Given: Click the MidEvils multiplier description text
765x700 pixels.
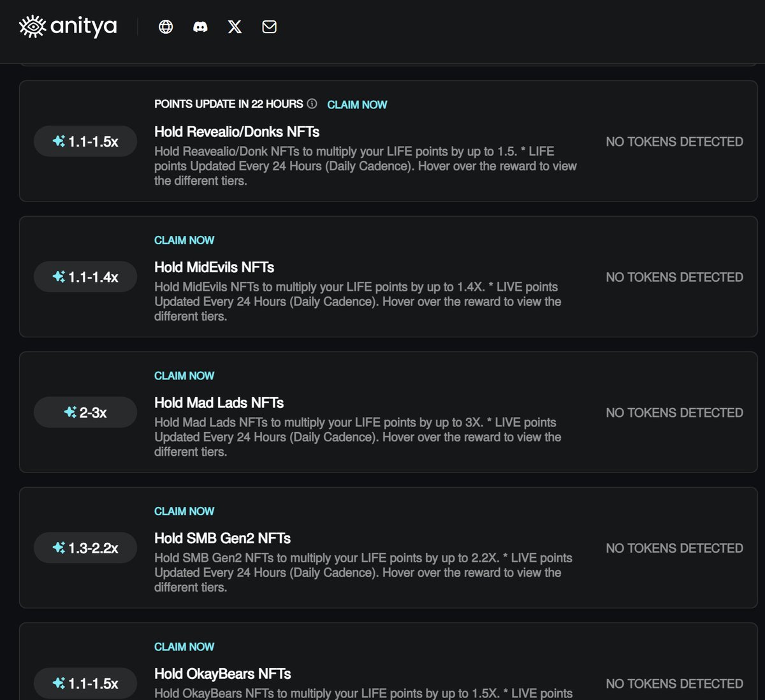Looking at the screenshot, I should pyautogui.click(x=358, y=302).
